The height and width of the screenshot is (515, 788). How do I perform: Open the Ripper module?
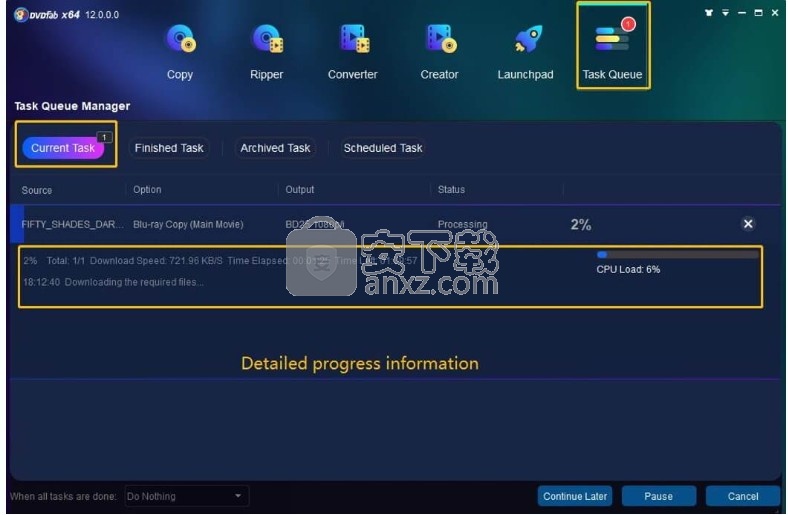tap(266, 52)
